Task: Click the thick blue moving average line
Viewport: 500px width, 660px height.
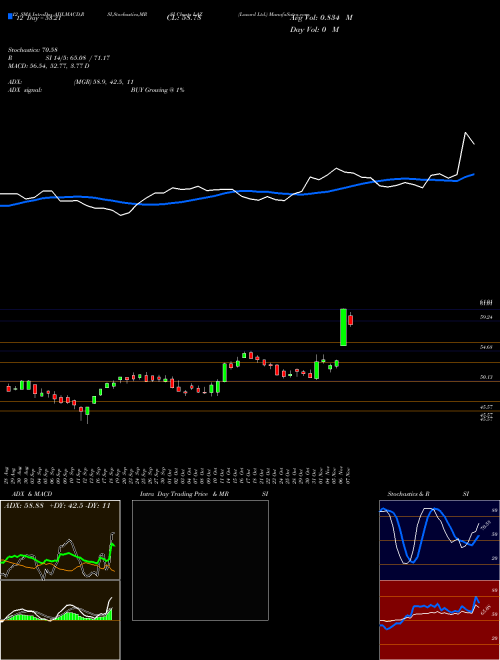Action: [236, 192]
